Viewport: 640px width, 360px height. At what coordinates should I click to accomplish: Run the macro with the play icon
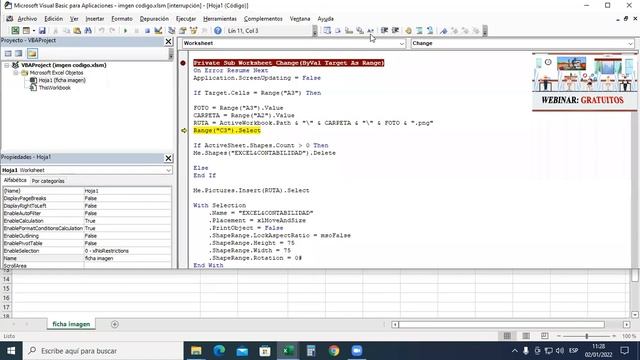125,31
